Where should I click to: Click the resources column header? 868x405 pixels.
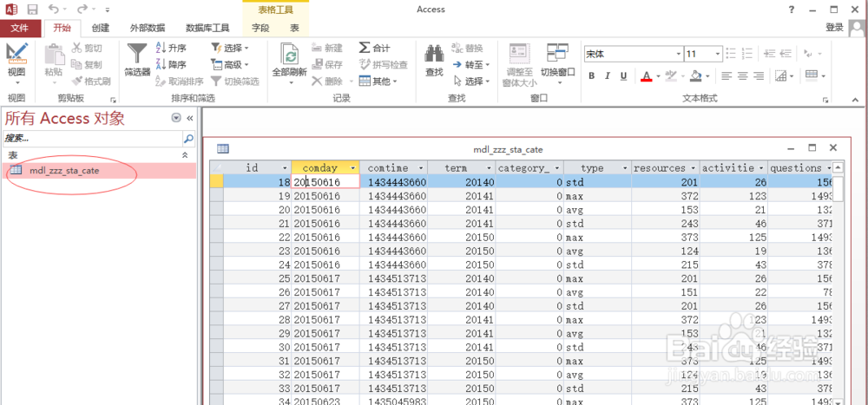666,167
